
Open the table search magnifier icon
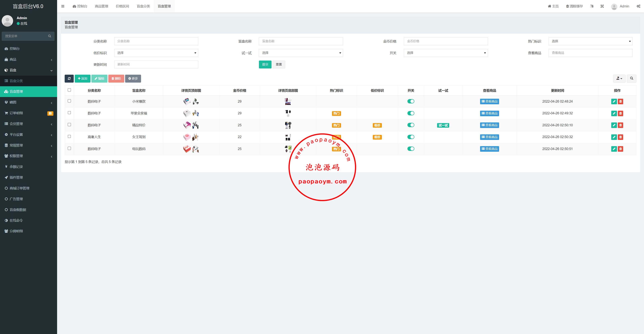(632, 79)
